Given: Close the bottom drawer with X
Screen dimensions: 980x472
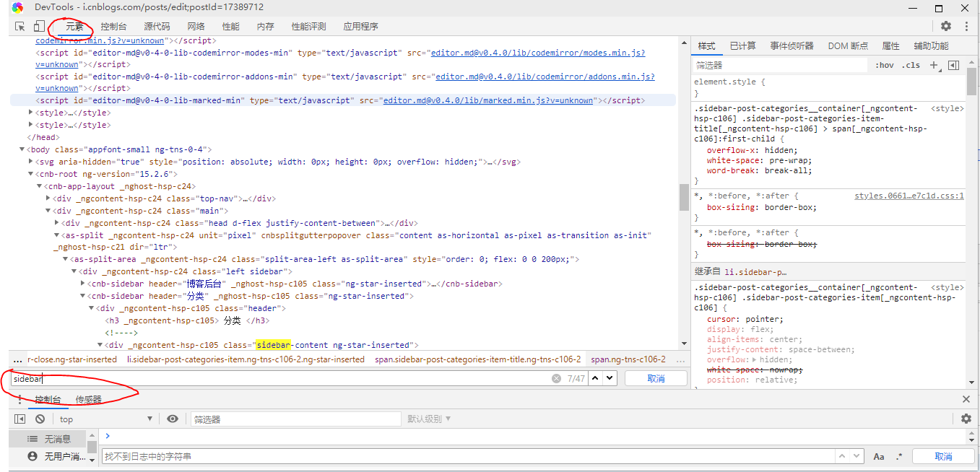Looking at the screenshot, I should (966, 399).
